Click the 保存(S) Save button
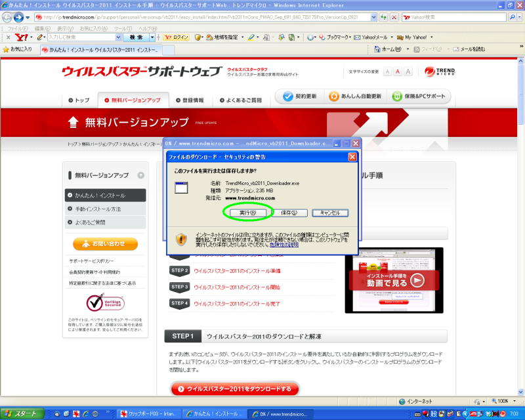This screenshot has width=525, height=420. pyautogui.click(x=289, y=213)
